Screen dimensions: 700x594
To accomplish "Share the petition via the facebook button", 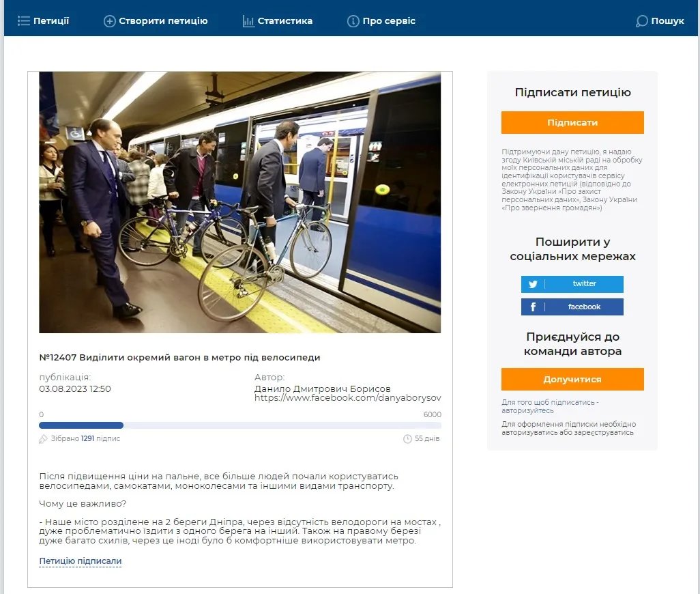I will click(572, 307).
